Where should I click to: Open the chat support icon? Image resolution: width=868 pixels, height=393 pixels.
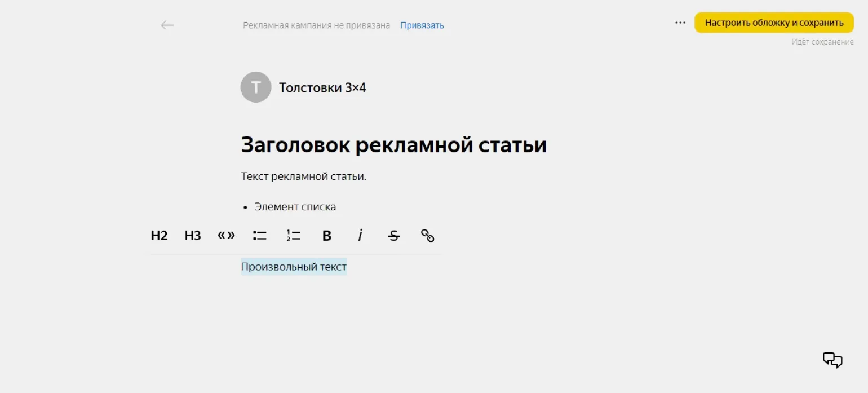[x=832, y=360]
